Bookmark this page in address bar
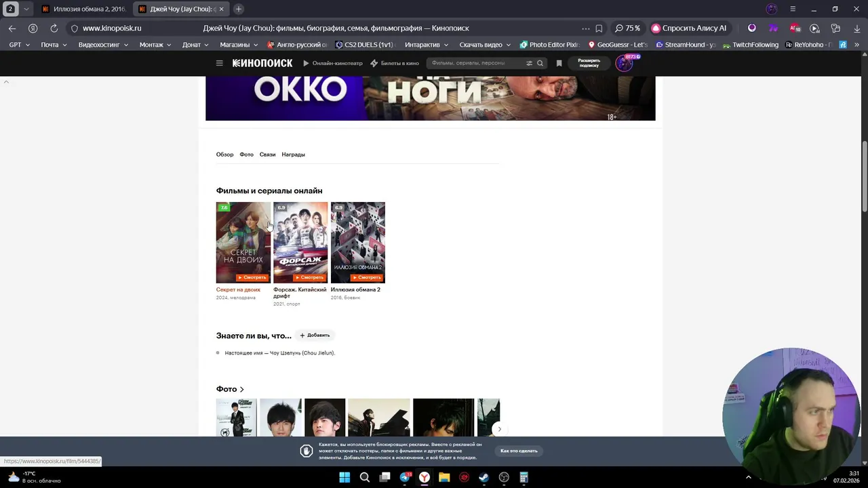Image resolution: width=868 pixels, height=488 pixels. coord(599,28)
